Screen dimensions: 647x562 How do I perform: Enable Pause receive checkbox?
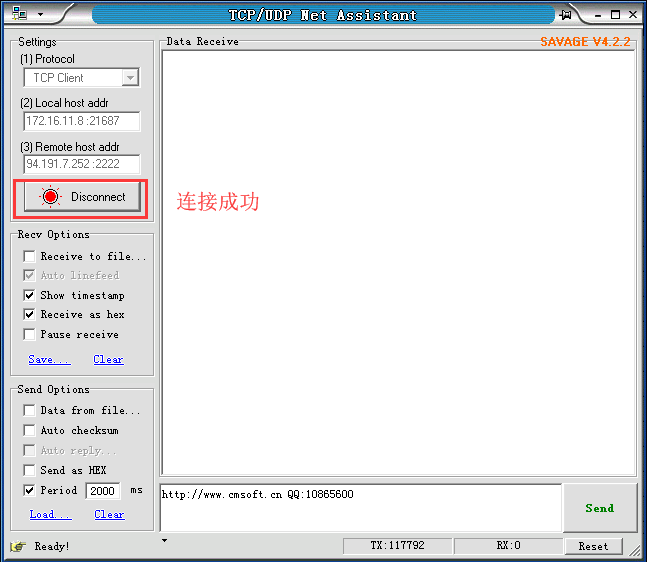30,335
